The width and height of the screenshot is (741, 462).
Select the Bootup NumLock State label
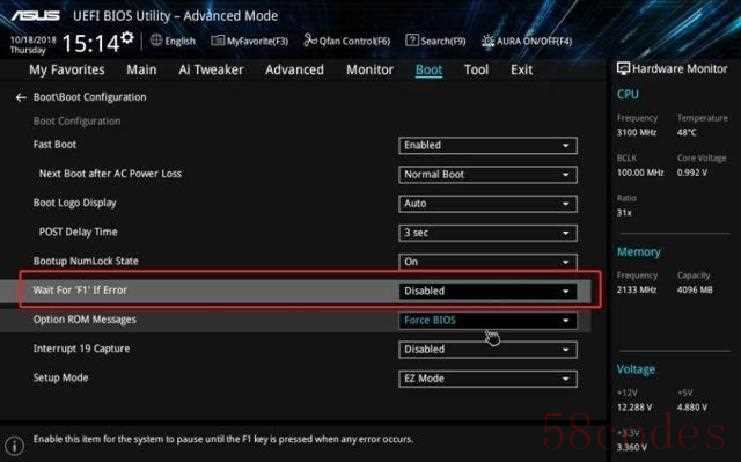pyautogui.click(x=86, y=261)
